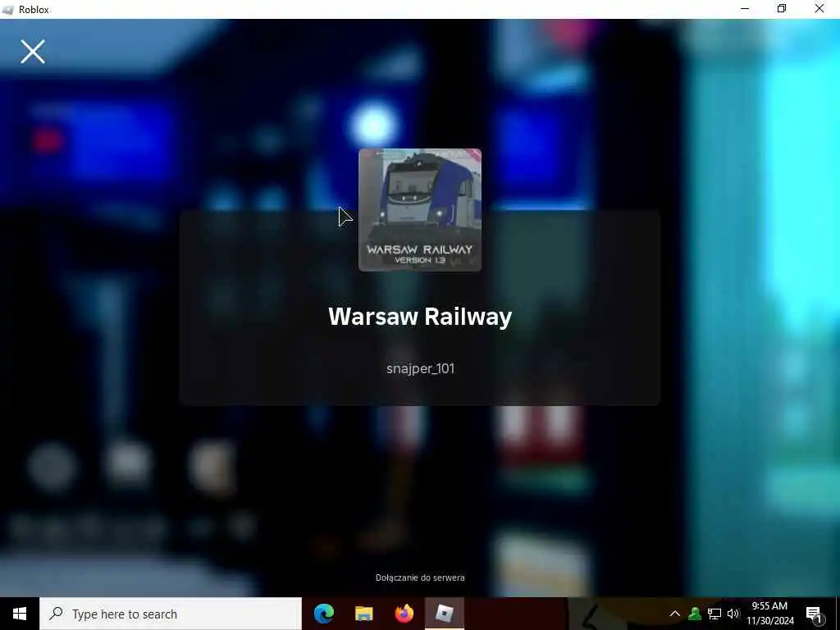Viewport: 840px width, 630px height.
Task: Launch Firefox from the taskbar
Action: (x=404, y=614)
